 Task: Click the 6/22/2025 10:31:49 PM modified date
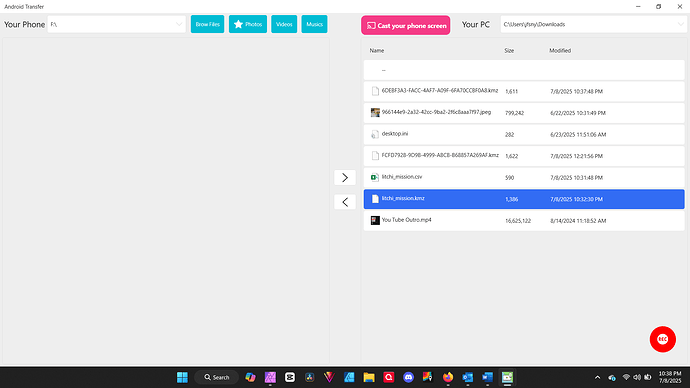[x=578, y=113]
